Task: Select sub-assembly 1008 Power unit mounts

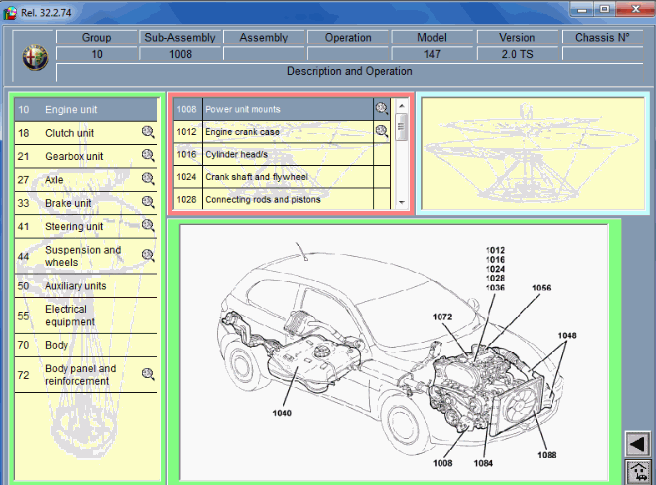Action: pos(282,109)
